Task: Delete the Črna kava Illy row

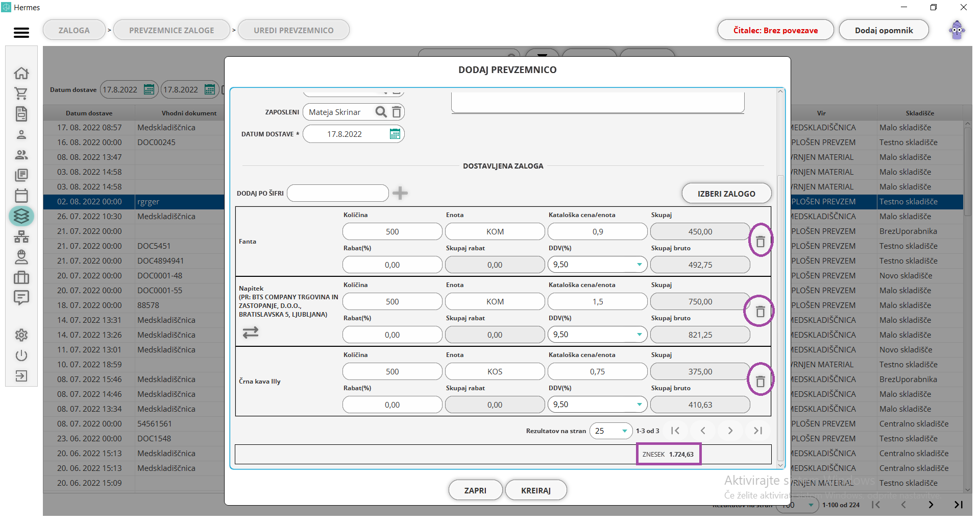Action: [x=761, y=381]
